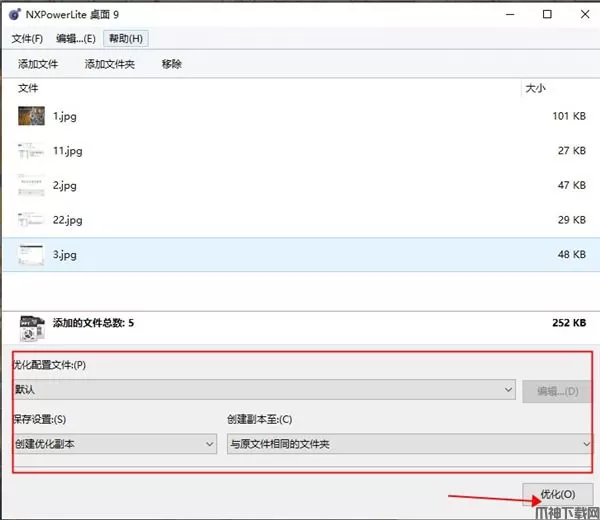Select the 1.jpg thumbnail

click(x=31, y=116)
